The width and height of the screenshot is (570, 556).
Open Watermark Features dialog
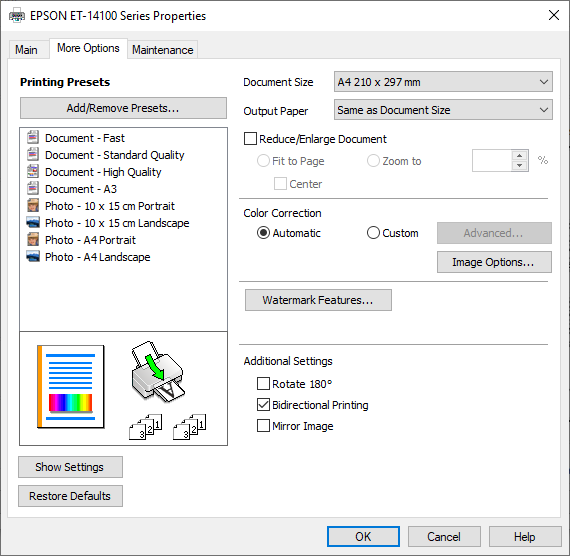(x=318, y=300)
